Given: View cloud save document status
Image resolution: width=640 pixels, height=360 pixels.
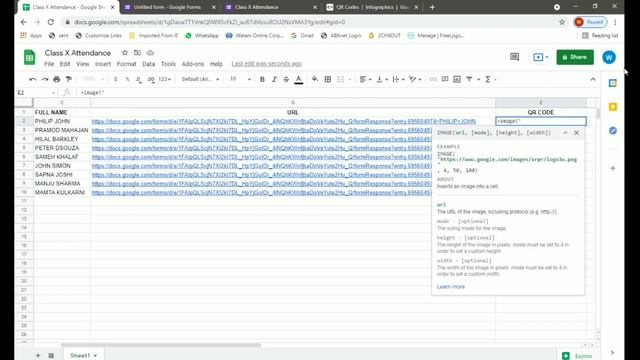Looking at the screenshot, I should [x=150, y=53].
